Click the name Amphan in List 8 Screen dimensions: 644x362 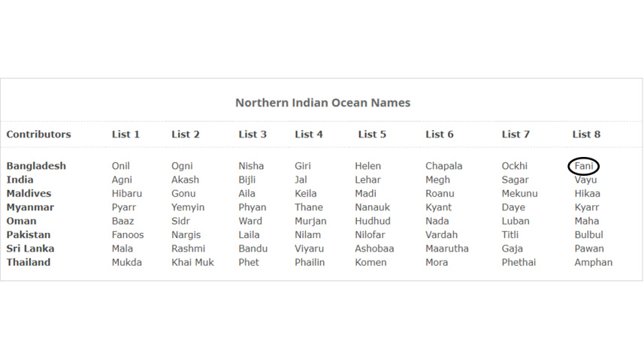(x=593, y=262)
